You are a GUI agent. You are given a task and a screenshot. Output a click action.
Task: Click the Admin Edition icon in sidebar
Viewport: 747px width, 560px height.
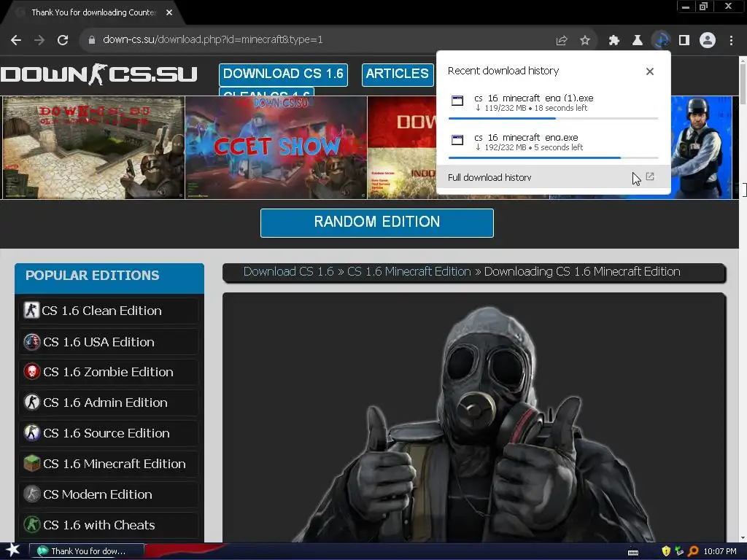click(31, 402)
